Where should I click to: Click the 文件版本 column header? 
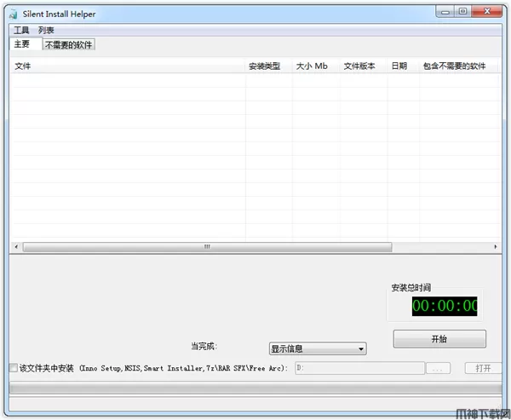pos(364,66)
